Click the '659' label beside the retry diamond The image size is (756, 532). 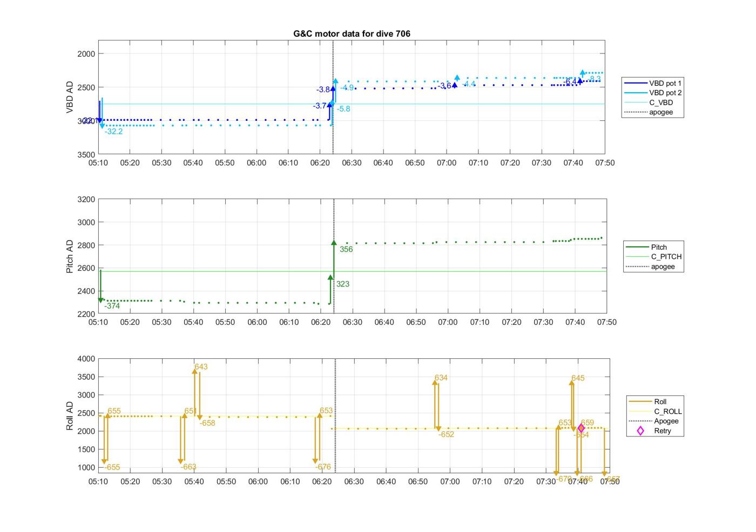point(588,423)
